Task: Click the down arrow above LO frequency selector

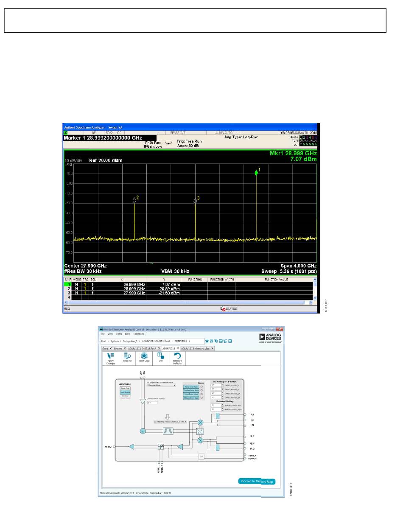Action: [168, 416]
